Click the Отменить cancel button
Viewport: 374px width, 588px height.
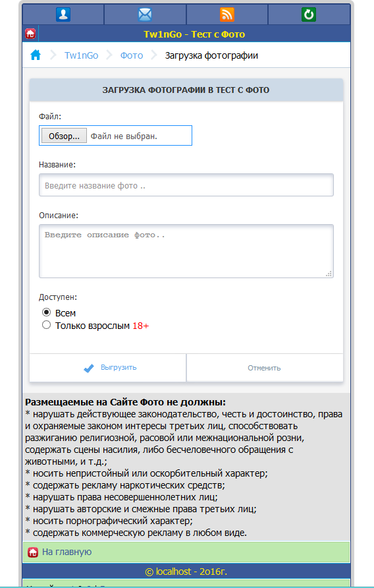(265, 368)
